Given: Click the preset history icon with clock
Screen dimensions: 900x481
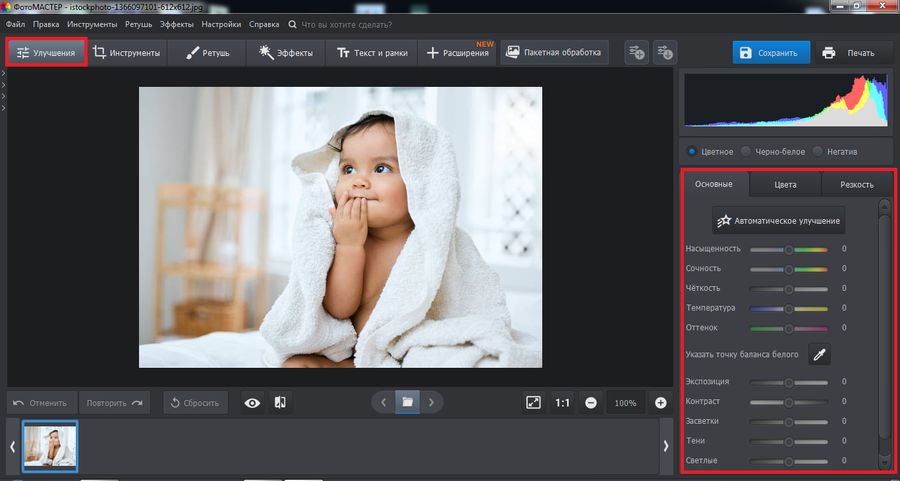Looking at the screenshot, I should point(665,52).
